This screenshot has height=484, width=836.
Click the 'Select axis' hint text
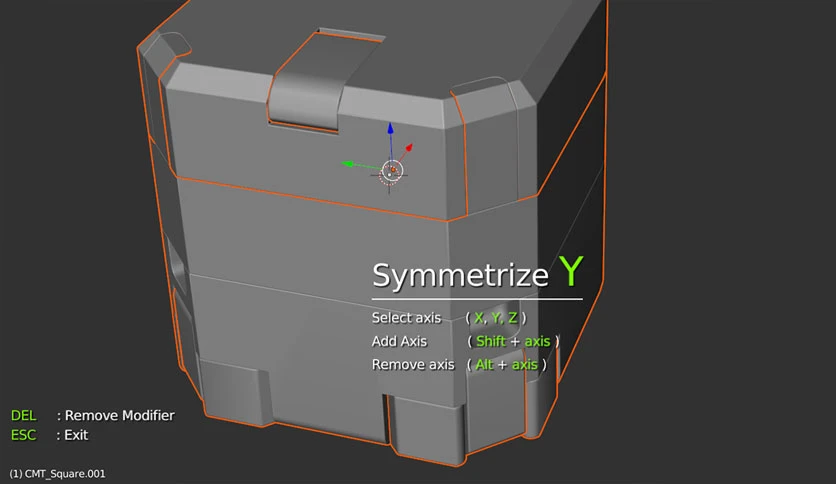(406, 318)
